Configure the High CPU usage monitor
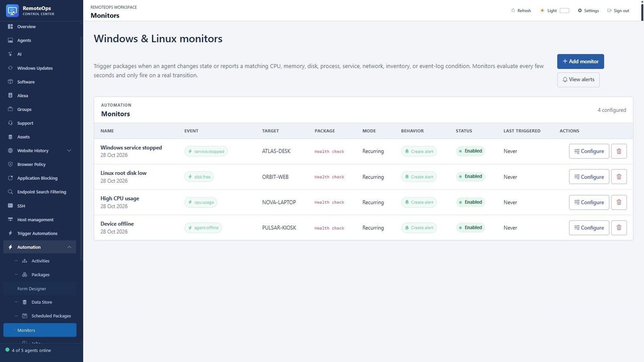644x362 pixels. point(589,202)
